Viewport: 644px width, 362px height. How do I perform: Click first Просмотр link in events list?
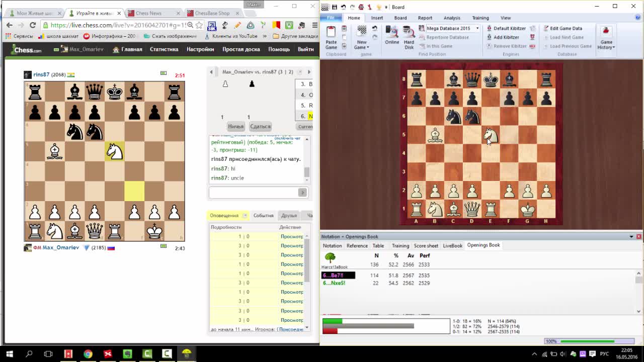point(292,237)
